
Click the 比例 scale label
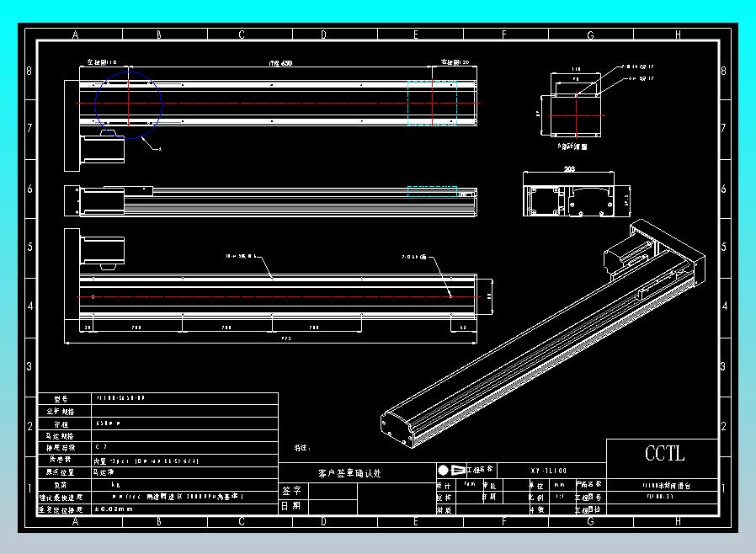point(536,498)
